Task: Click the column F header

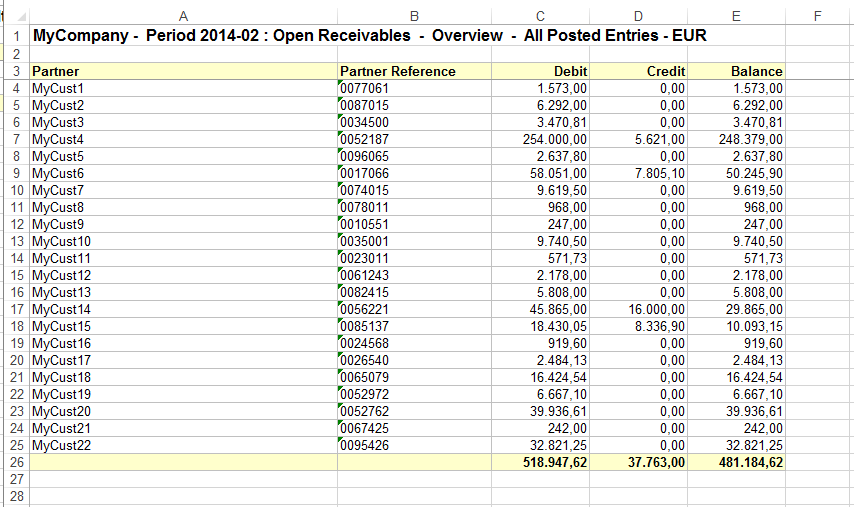Action: 818,14
